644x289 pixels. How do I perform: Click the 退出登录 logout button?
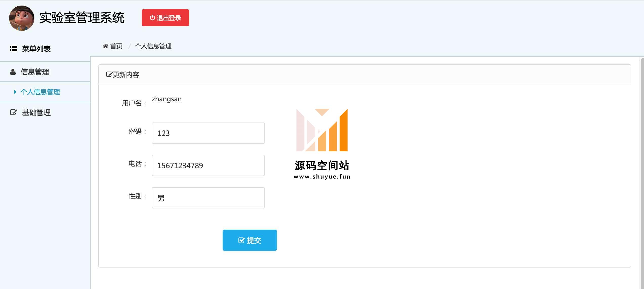[165, 18]
